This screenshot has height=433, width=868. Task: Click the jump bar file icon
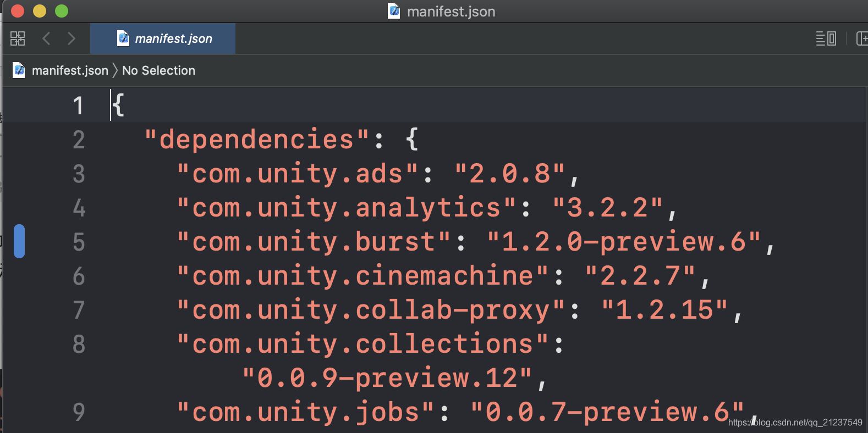[x=19, y=70]
